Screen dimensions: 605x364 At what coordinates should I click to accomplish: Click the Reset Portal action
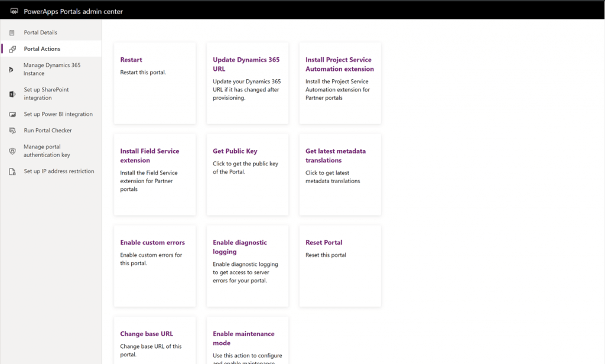(340, 265)
